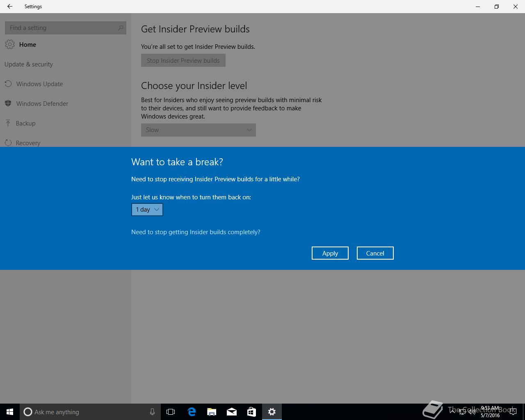Click the taskbar clock and date

click(490, 412)
